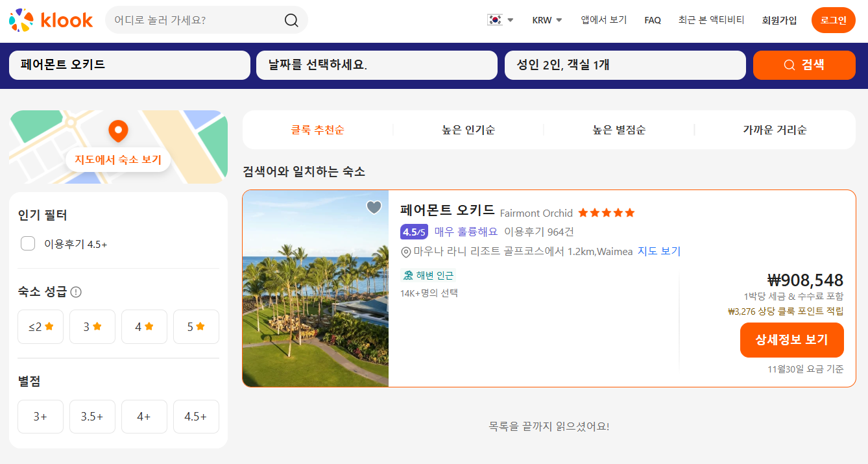Select the 4.5+ rating filter
Viewport: 868px width, 464px height.
pos(196,417)
